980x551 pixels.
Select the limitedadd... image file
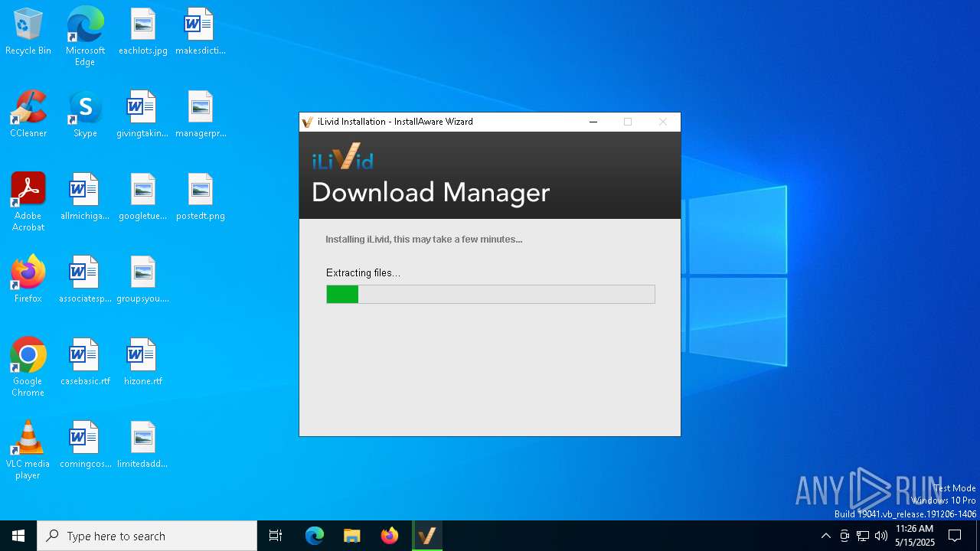point(142,445)
